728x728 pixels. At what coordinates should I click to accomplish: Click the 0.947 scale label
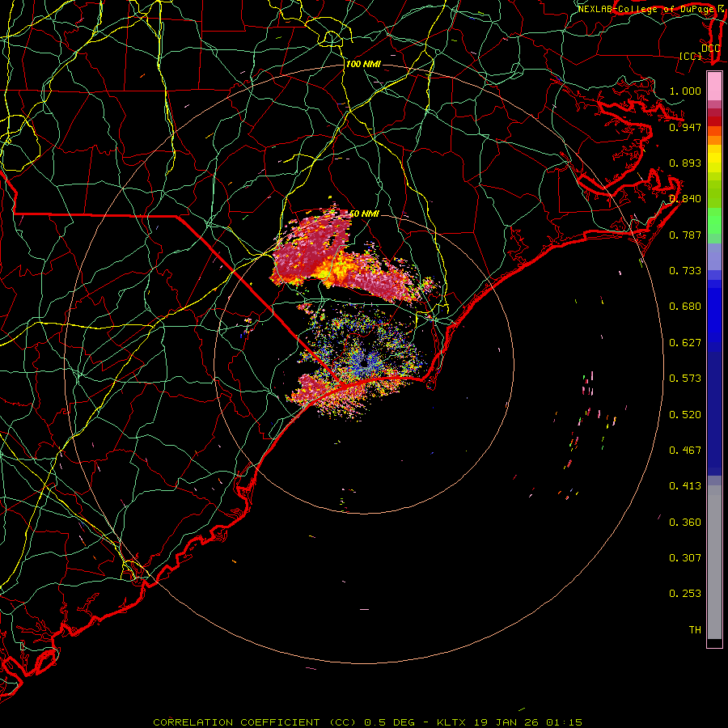(685, 127)
